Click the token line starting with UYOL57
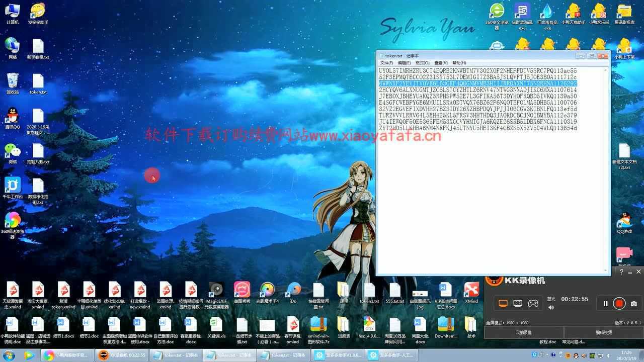 [x=478, y=71]
